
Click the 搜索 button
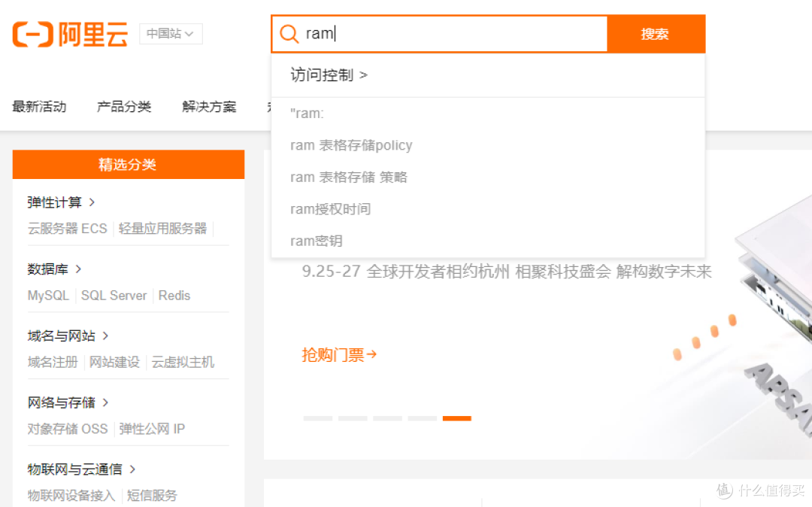coord(656,34)
